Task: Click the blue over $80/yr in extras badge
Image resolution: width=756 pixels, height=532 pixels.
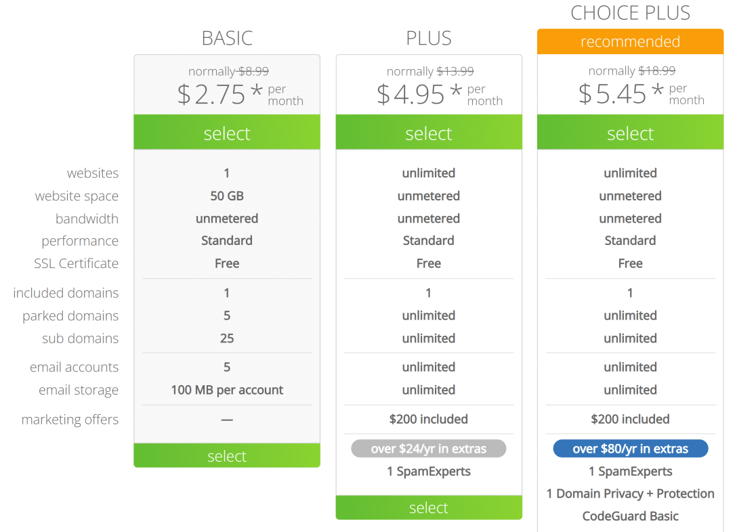Action: point(630,449)
